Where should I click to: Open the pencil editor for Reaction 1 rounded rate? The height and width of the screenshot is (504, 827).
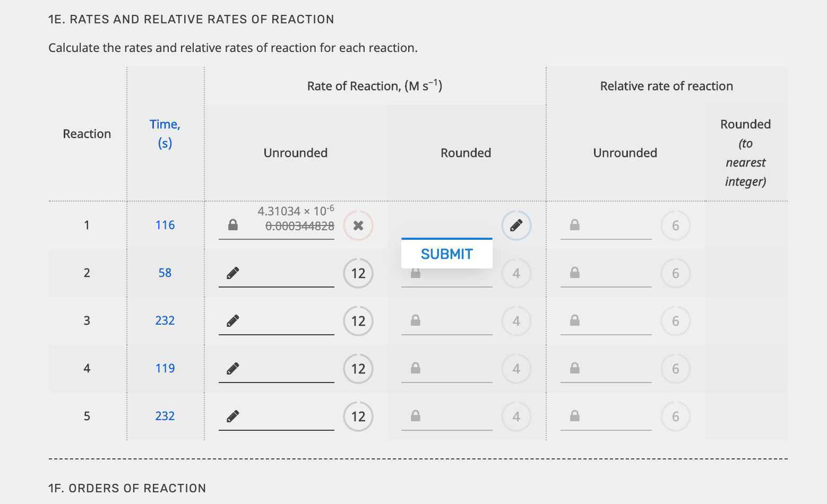[x=515, y=225]
